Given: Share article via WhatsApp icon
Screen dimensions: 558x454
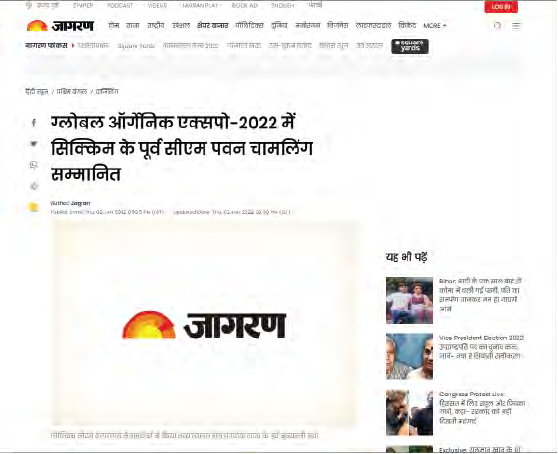Looking at the screenshot, I should click(x=33, y=165).
